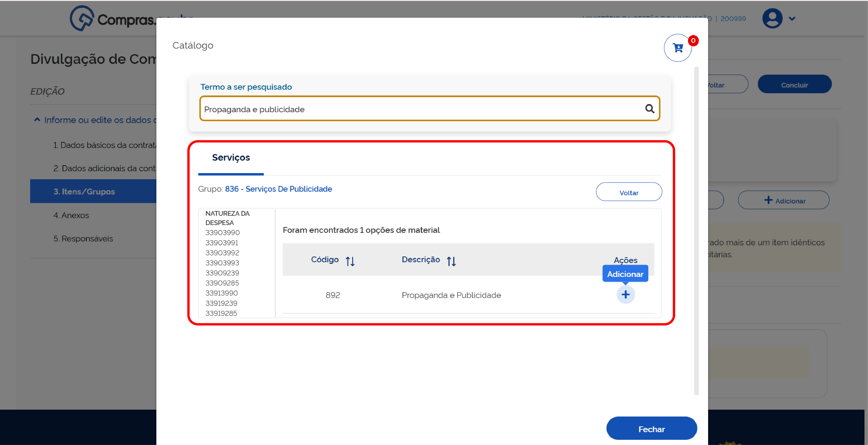Select expense nature code 33909239
This screenshot has height=445, width=868.
click(222, 273)
